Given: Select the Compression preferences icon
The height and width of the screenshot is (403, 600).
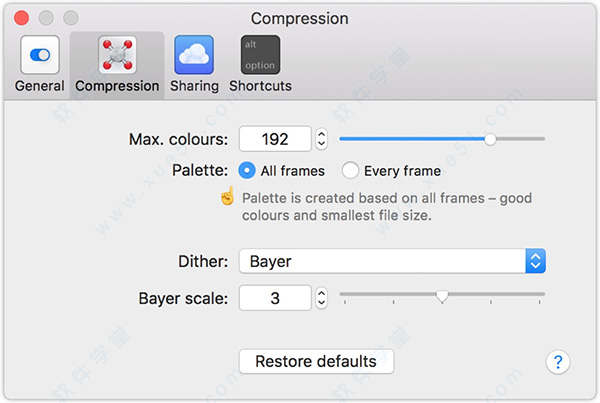Looking at the screenshot, I should coord(117,55).
